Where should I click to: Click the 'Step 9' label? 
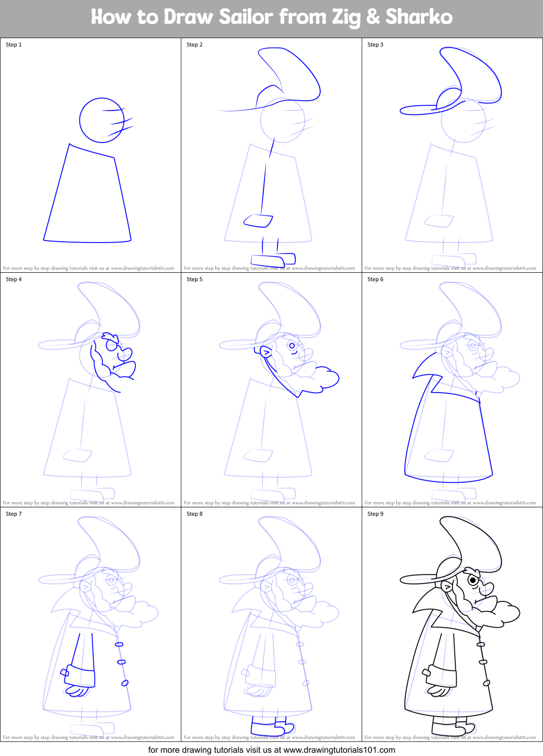coord(375,514)
